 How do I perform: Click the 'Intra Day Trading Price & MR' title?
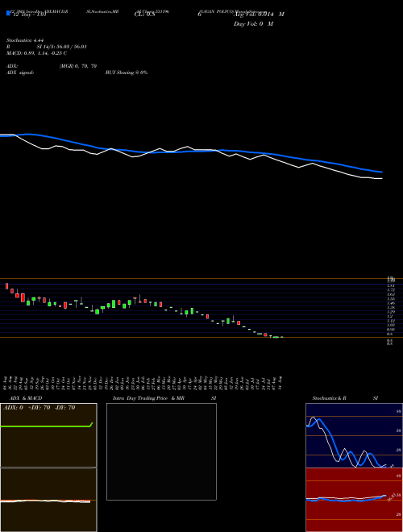(148, 398)
